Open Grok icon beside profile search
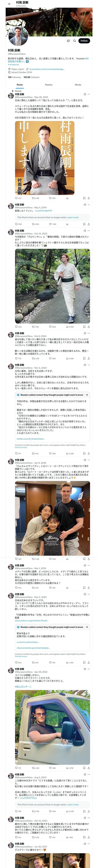98x868 pixels. [68, 41]
